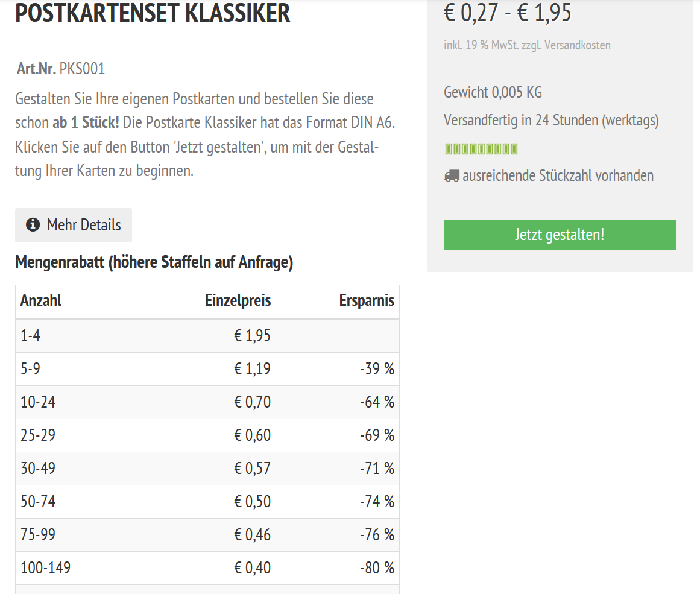Image resolution: width=700 pixels, height=594 pixels.
Task: Click the -69 % savings cell
Action: pos(377,435)
